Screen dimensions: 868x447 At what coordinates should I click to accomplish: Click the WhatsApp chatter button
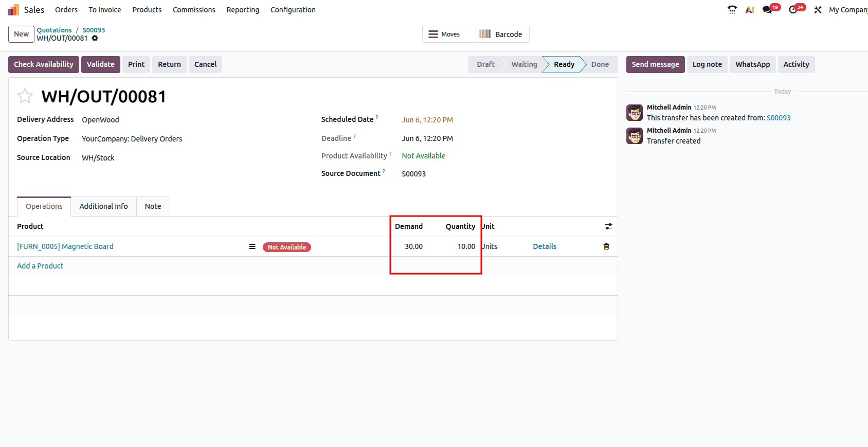pyautogui.click(x=752, y=64)
